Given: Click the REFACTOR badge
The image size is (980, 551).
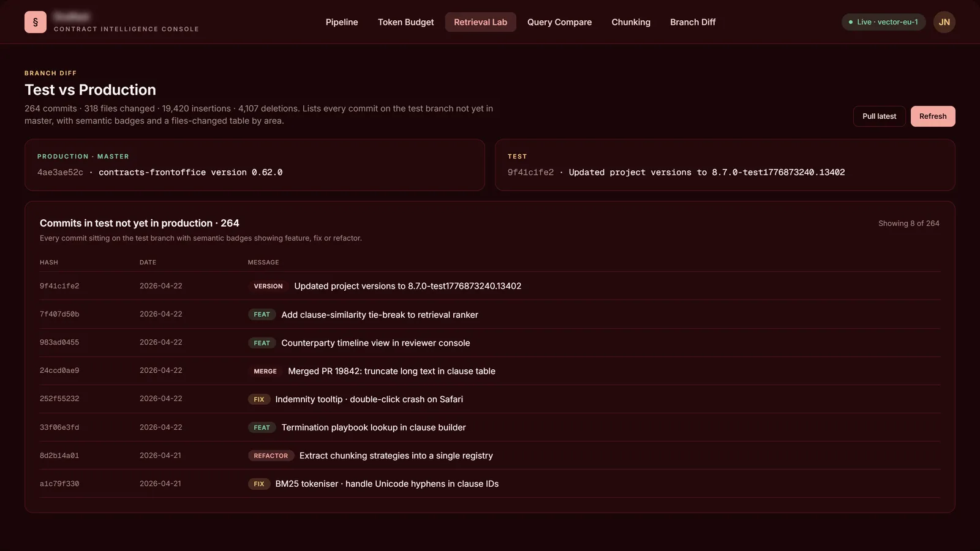Looking at the screenshot, I should 271,455.
